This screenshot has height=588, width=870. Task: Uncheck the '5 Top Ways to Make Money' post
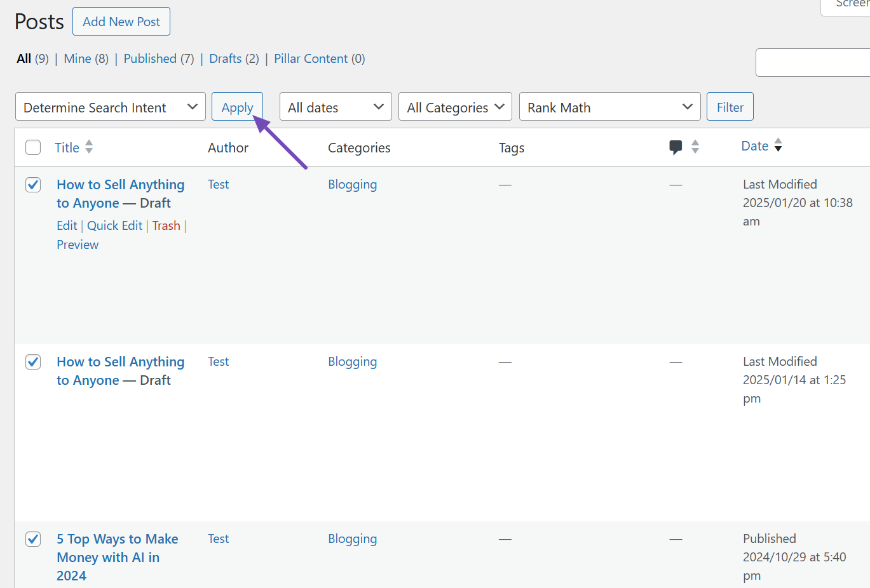(33, 539)
